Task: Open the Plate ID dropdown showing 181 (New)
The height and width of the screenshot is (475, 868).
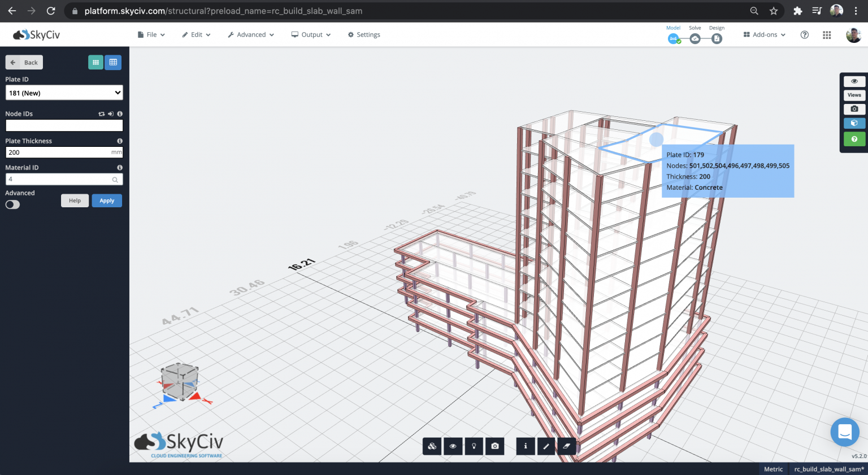Action: click(x=64, y=92)
